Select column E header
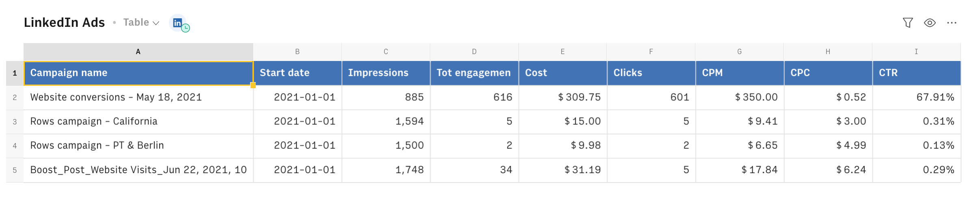Screen dimensions: 980x200 point(563,52)
